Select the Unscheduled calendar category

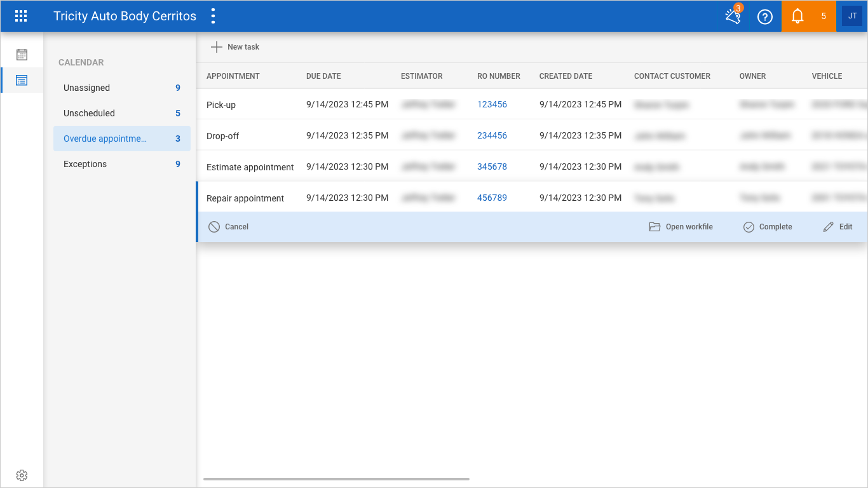tap(122, 113)
